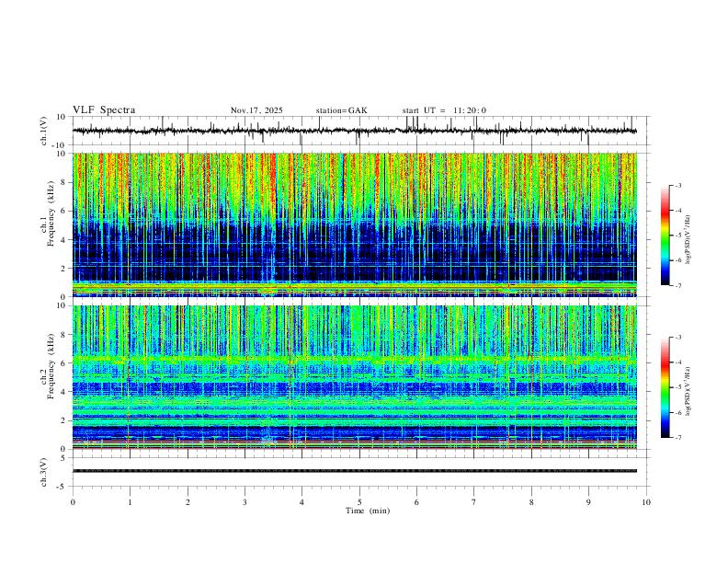The height and width of the screenshot is (563, 728).
Task: Click the "-5" label on ch.2 color bar
Action: pos(677,387)
